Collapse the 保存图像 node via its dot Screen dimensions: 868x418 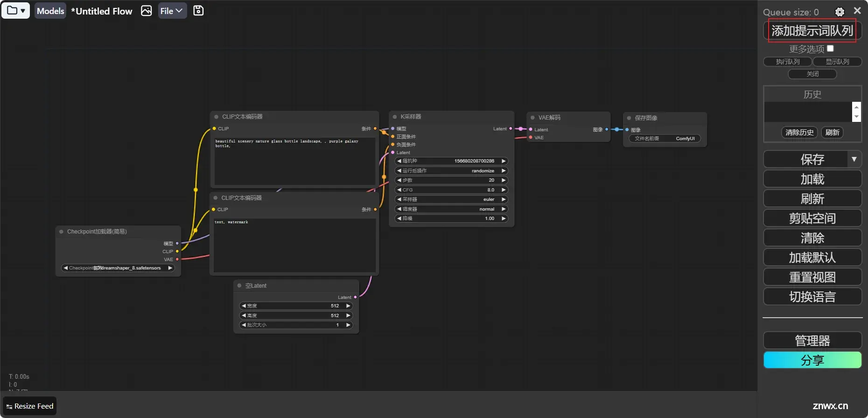(x=629, y=118)
